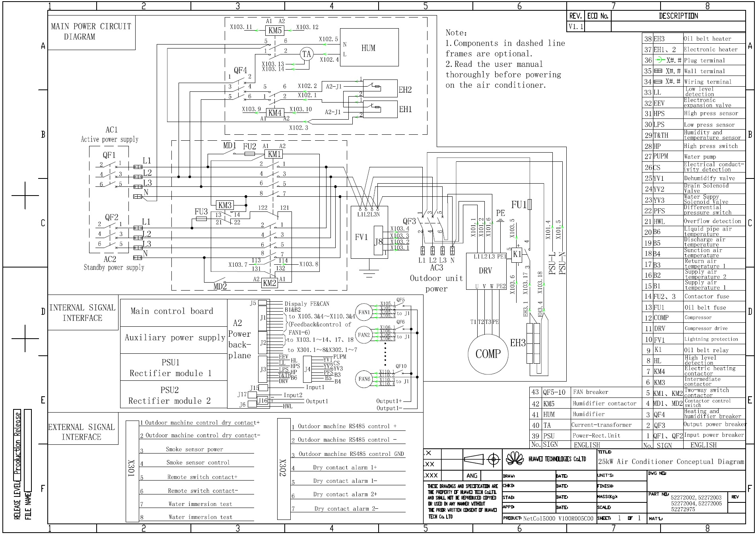Click "PSU2 Rectifier module 2" block

tap(173, 394)
